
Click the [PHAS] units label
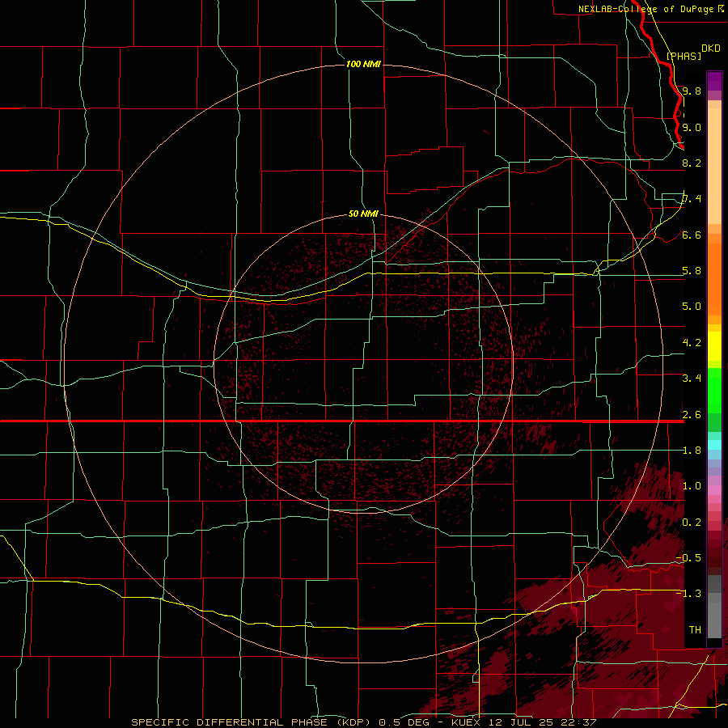point(684,56)
